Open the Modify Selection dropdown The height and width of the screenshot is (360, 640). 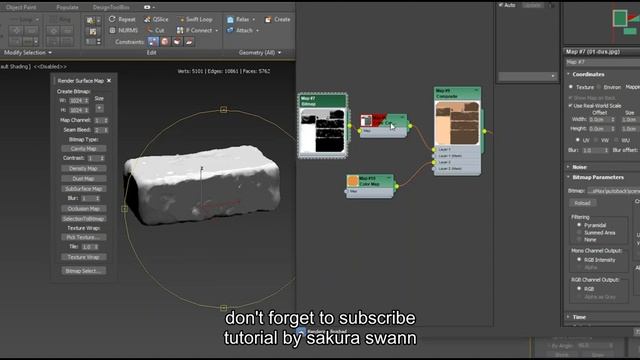click(x=28, y=53)
